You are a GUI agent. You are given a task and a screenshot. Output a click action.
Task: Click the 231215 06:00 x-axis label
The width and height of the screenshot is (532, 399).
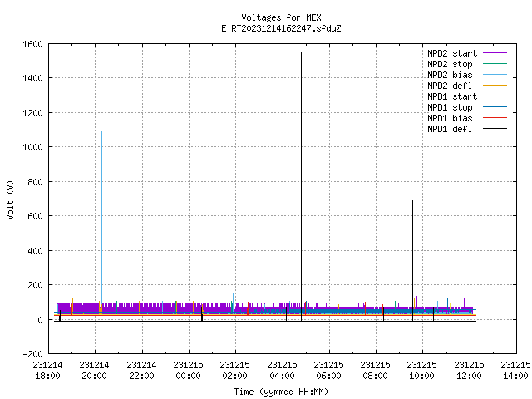click(x=329, y=370)
